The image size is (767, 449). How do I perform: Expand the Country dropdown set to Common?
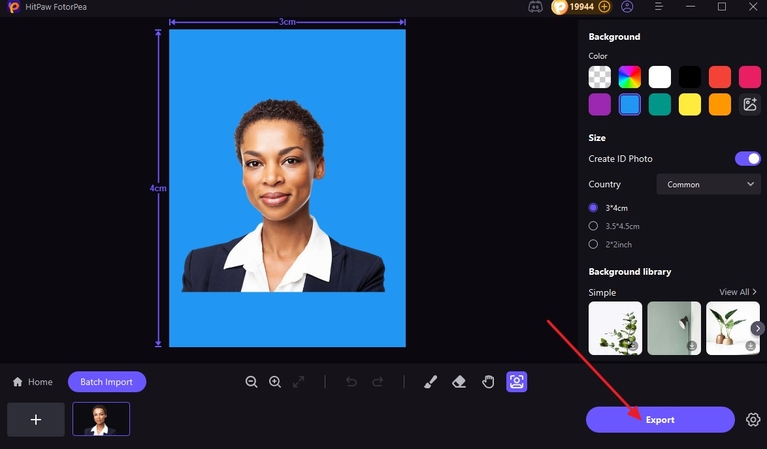click(708, 184)
